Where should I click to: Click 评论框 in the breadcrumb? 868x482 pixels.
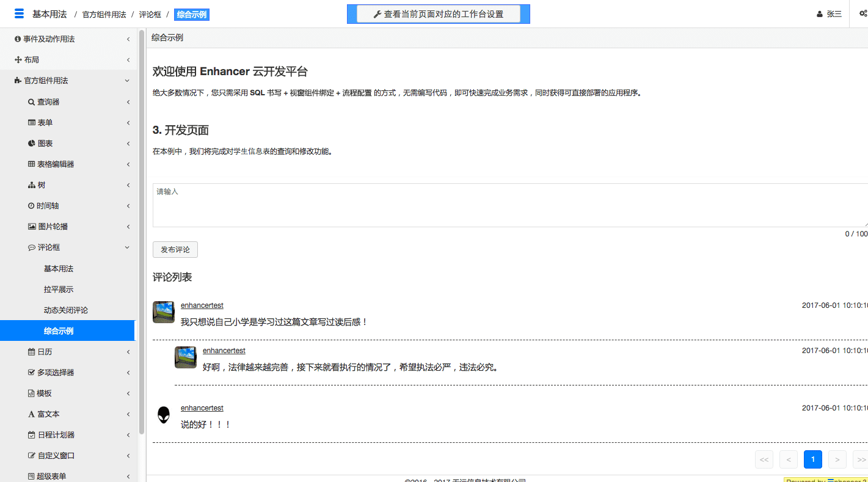coord(150,15)
